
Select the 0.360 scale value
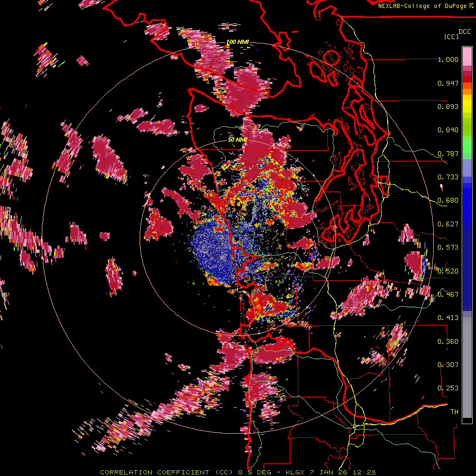click(448, 341)
